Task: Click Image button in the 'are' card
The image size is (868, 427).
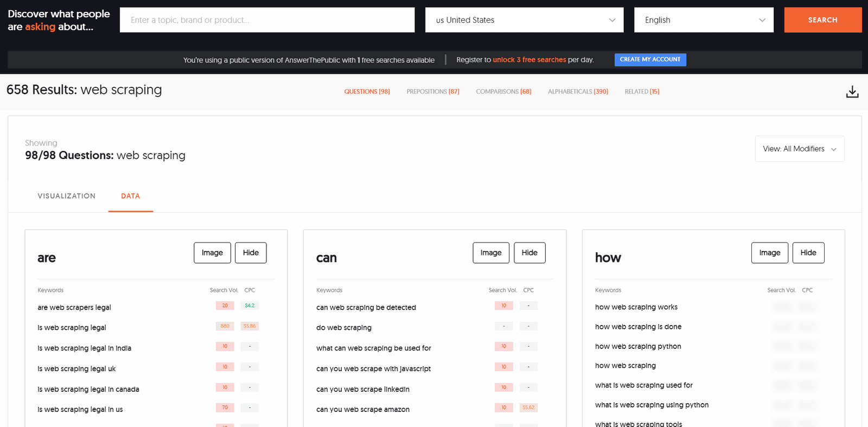Action: pos(212,253)
